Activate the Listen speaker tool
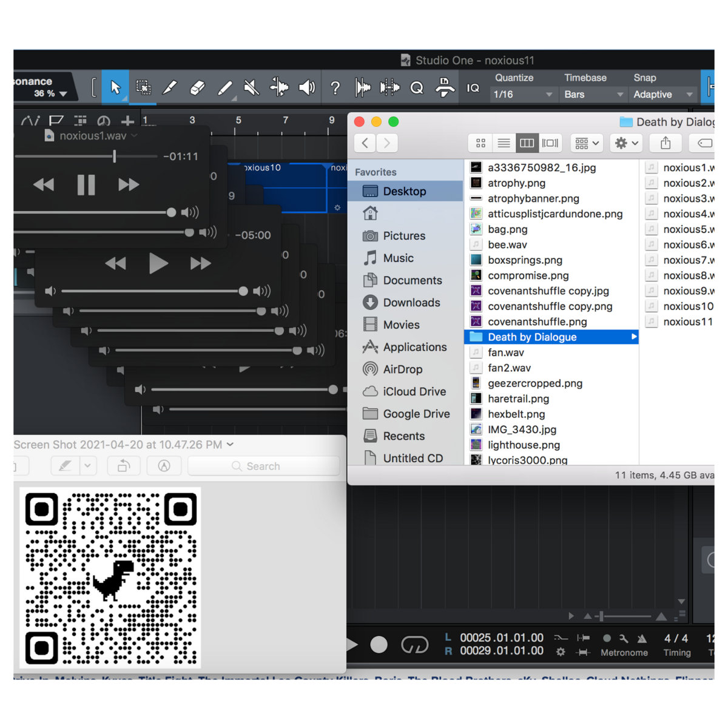The height and width of the screenshot is (728, 728). click(307, 88)
